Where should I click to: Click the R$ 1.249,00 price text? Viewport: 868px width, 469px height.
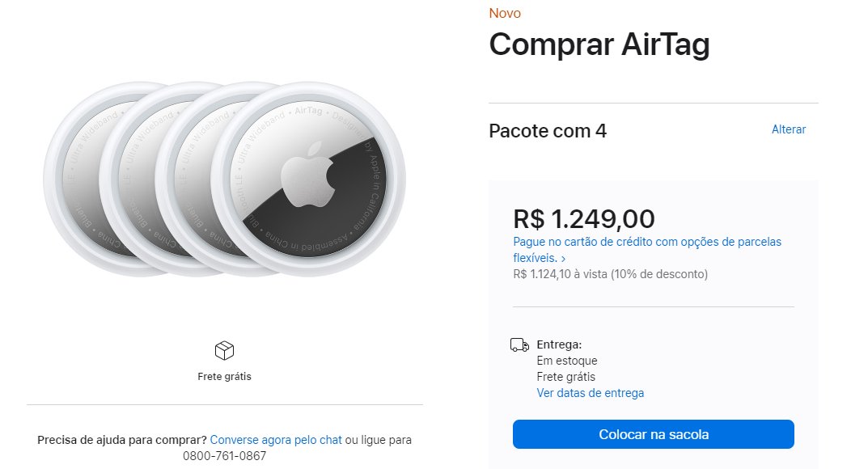[x=584, y=219]
